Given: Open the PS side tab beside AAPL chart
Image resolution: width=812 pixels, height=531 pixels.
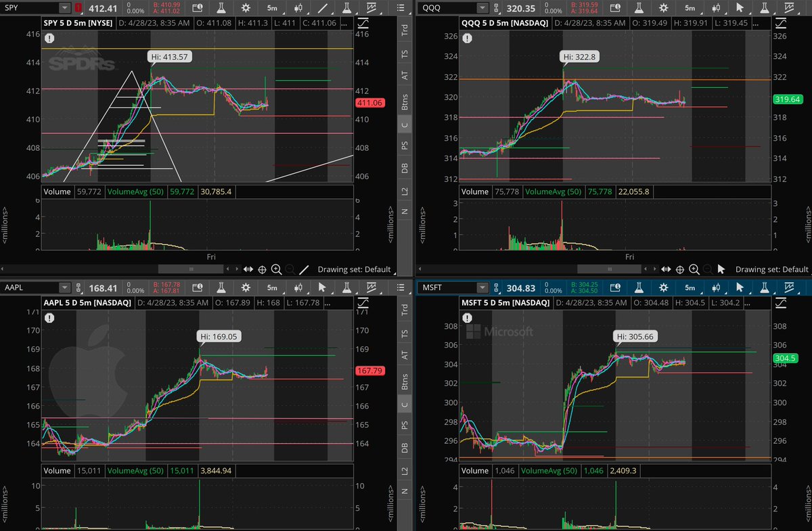Looking at the screenshot, I should 405,424.
